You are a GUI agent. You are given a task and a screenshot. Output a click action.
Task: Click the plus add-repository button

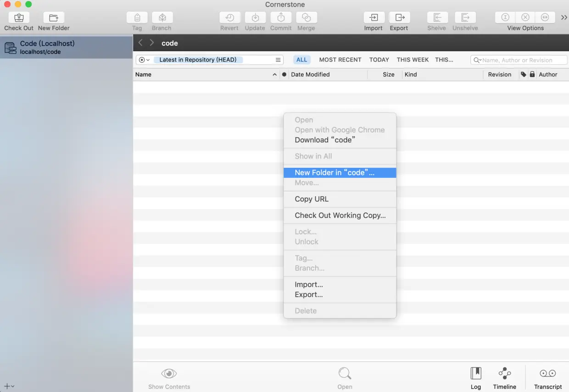click(9, 386)
